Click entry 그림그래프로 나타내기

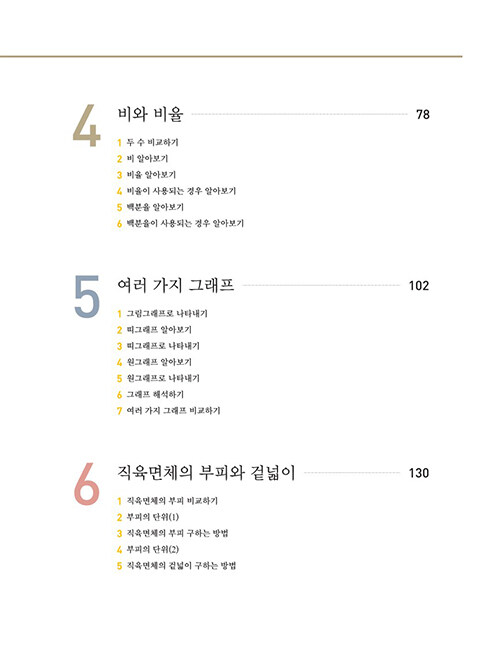point(167,313)
